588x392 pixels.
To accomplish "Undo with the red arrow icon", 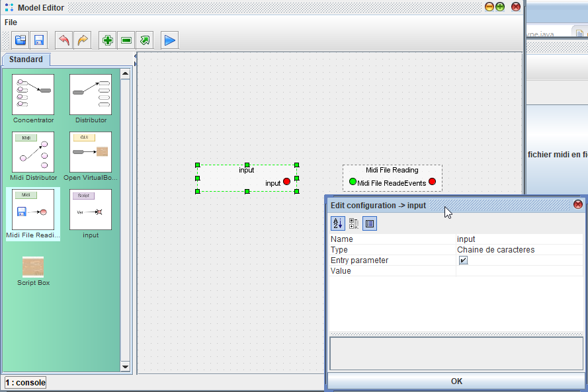I will tap(64, 40).
